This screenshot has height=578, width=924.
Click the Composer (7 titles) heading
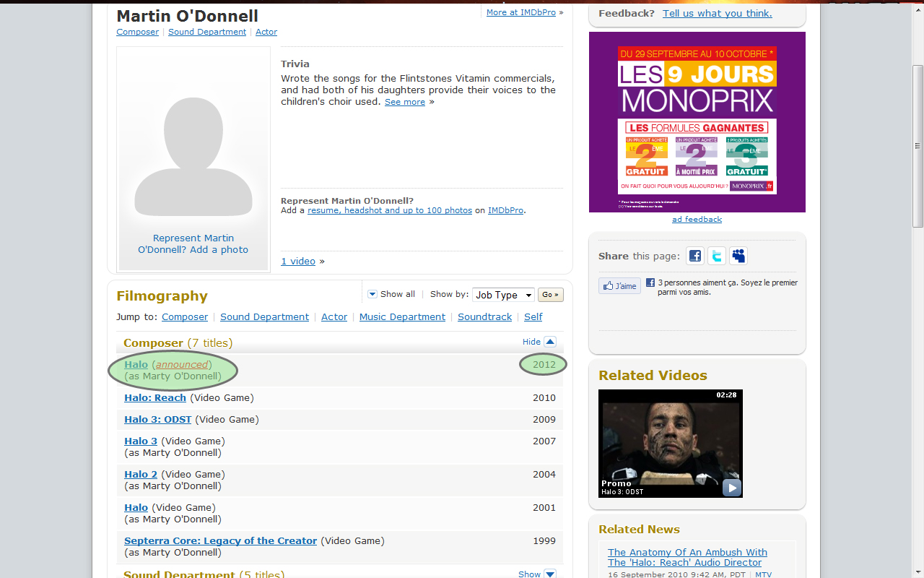point(178,342)
